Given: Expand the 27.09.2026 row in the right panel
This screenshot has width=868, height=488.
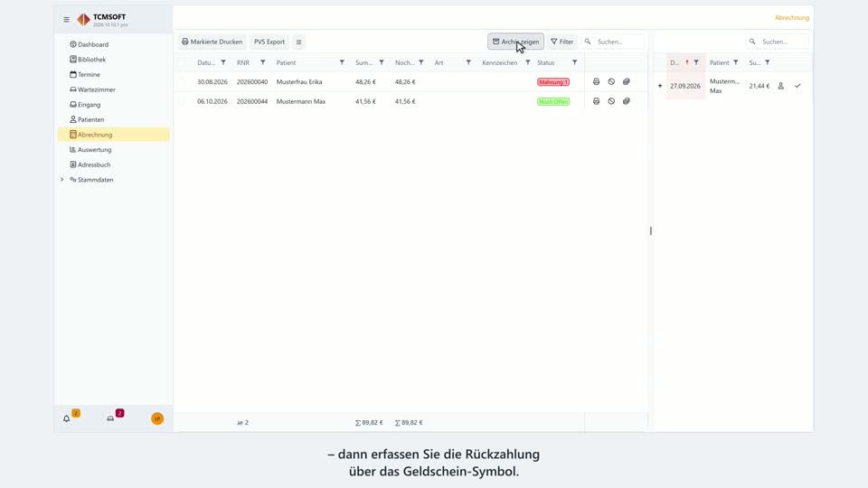Looking at the screenshot, I should pyautogui.click(x=660, y=86).
